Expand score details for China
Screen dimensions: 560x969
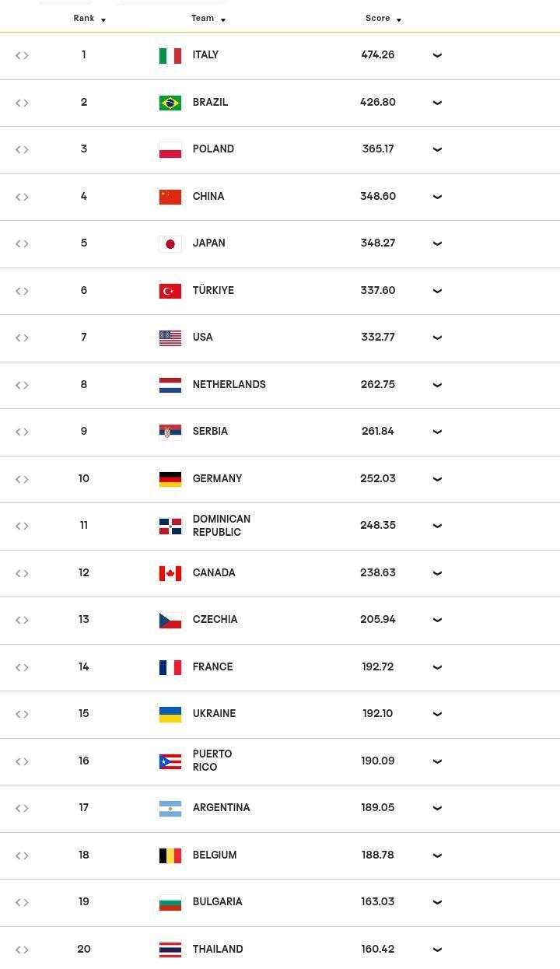click(x=437, y=197)
